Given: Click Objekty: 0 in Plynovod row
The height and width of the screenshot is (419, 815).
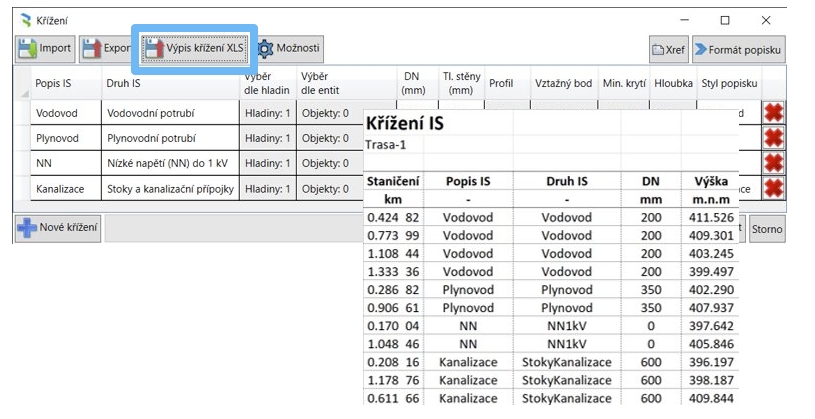Looking at the screenshot, I should pyautogui.click(x=326, y=138).
